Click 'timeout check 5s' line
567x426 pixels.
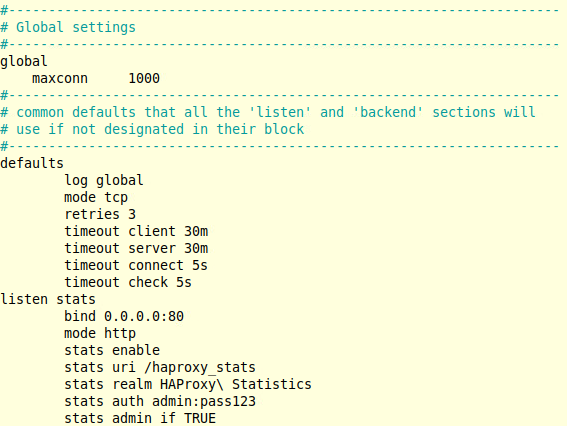tap(128, 282)
